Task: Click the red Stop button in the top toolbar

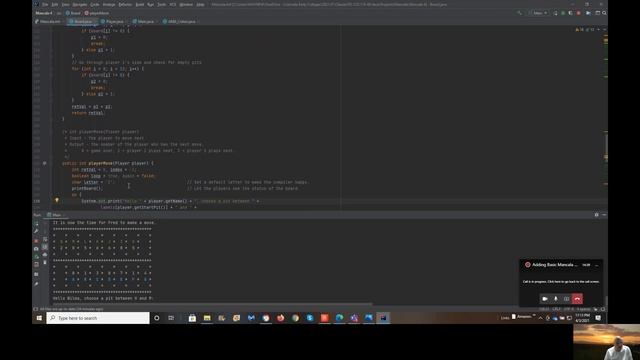Action: pos(578,13)
